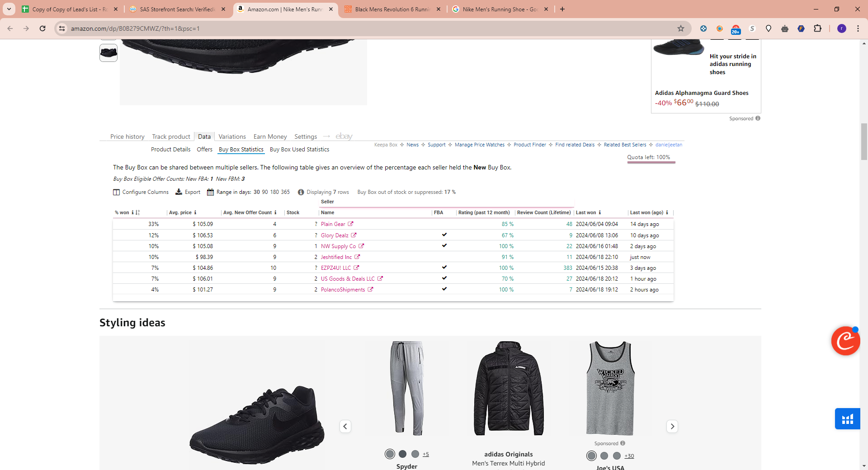Open US Goods & Deals LLC external icon
The image size is (868, 470).
pyautogui.click(x=380, y=278)
